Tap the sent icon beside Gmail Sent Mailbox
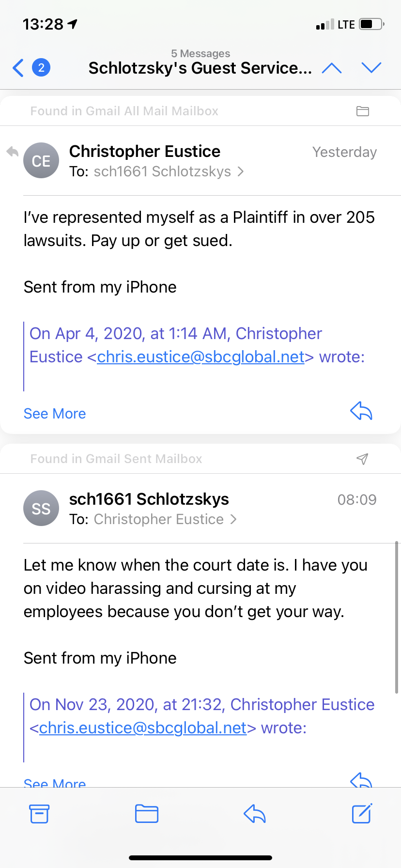The height and width of the screenshot is (868, 401). (362, 459)
